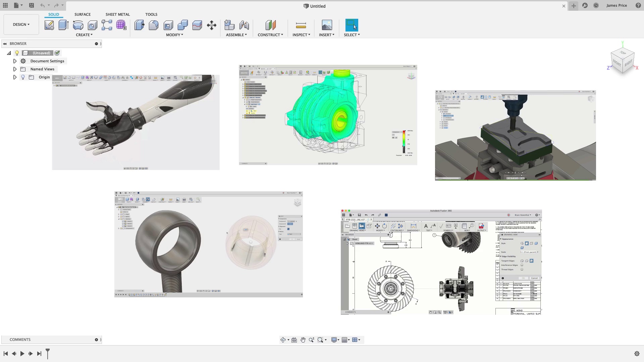Switch to the SHEET METAL tab

117,14
